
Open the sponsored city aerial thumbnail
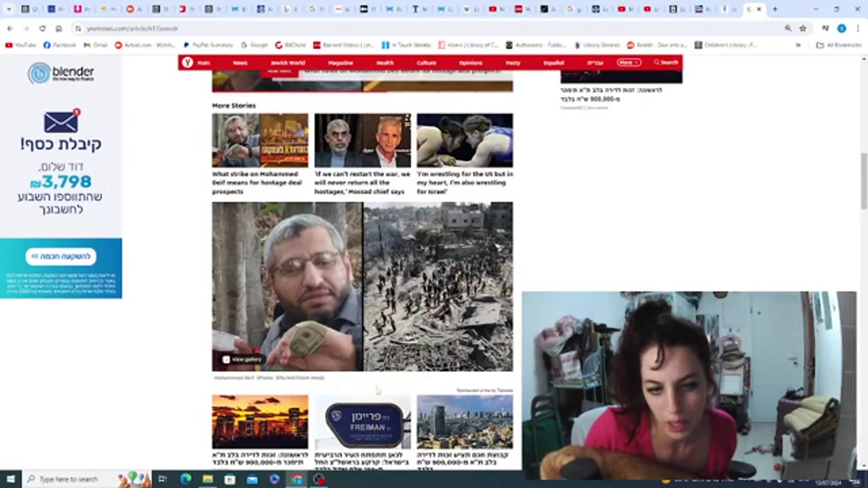(465, 422)
